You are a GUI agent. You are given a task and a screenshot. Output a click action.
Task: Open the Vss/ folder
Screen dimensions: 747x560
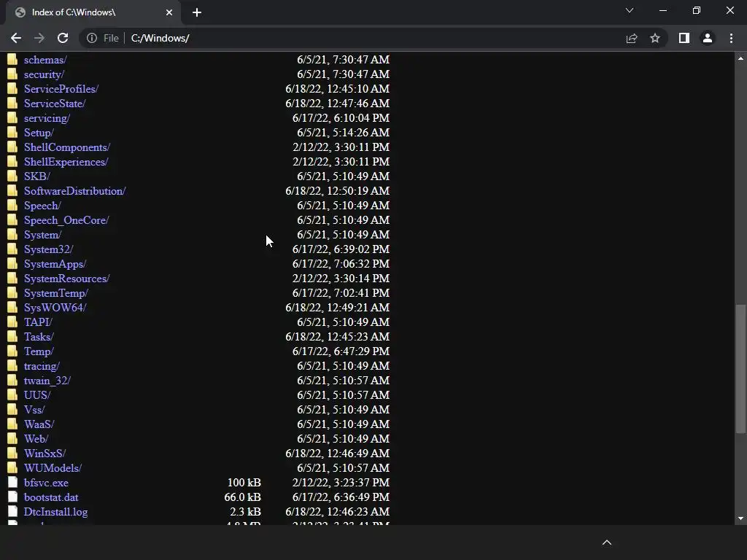(x=34, y=410)
